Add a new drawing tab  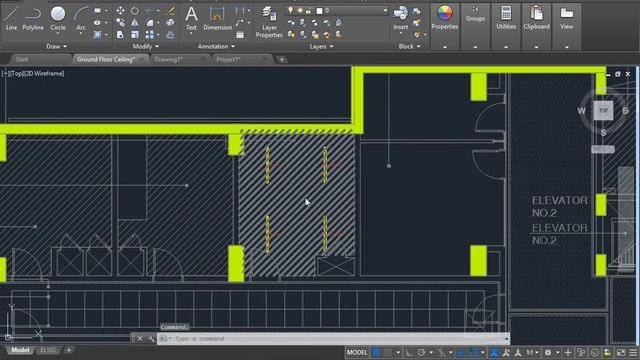(282, 60)
